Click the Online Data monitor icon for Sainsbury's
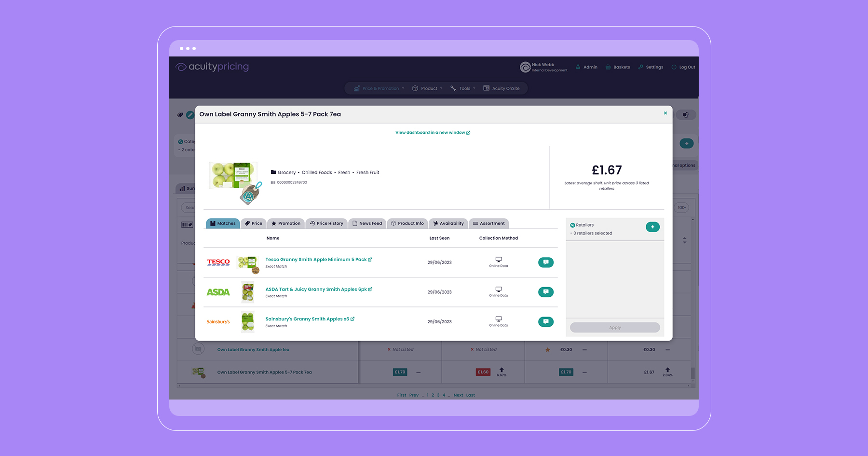 coord(499,319)
